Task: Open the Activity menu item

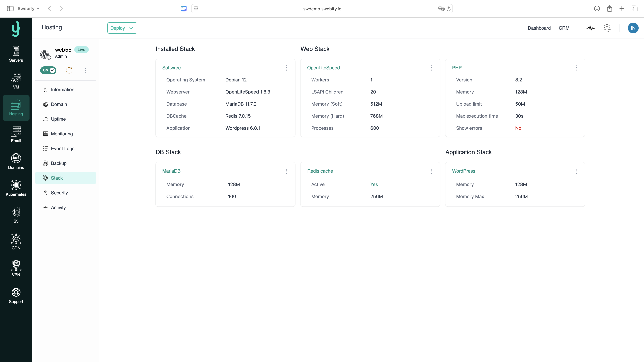Action: 66,207
